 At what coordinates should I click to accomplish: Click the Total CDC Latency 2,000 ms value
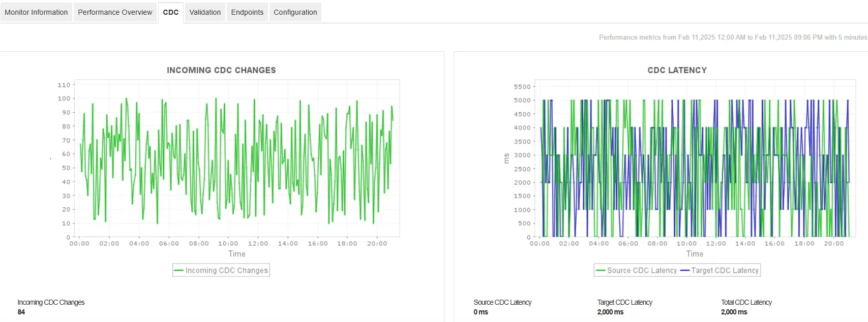[x=734, y=312]
